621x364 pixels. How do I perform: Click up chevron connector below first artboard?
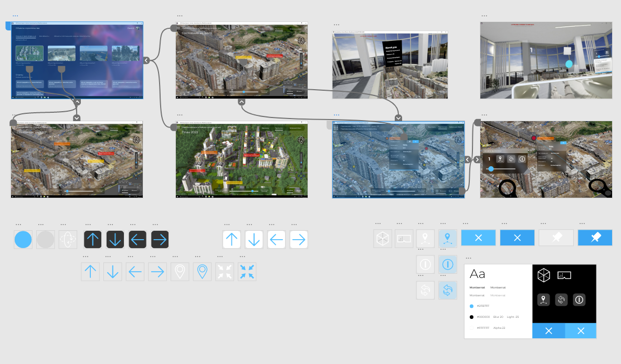77,102
